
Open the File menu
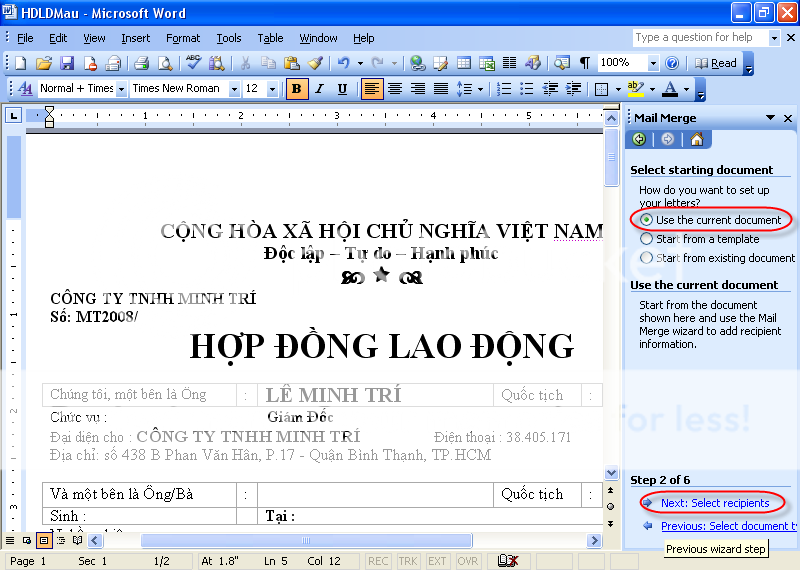[x=25, y=38]
